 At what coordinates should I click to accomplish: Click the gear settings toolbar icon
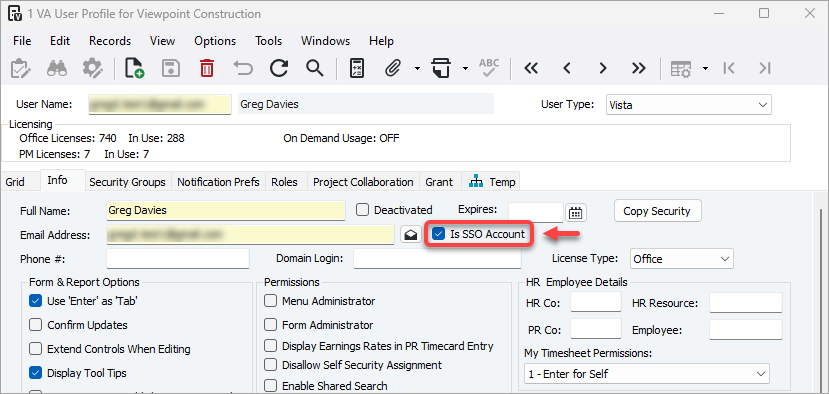[93, 68]
